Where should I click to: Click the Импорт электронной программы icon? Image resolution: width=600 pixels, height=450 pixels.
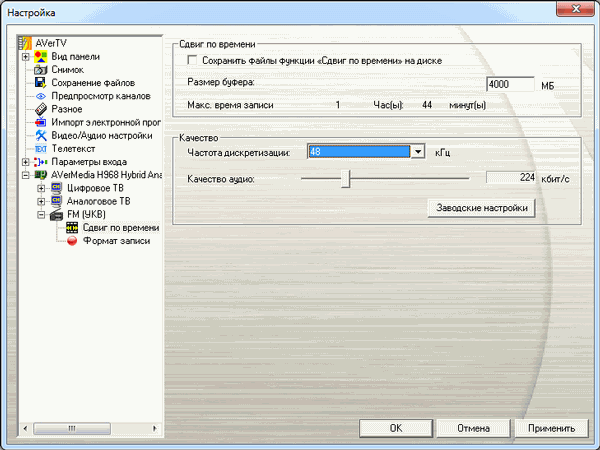pos(41,122)
